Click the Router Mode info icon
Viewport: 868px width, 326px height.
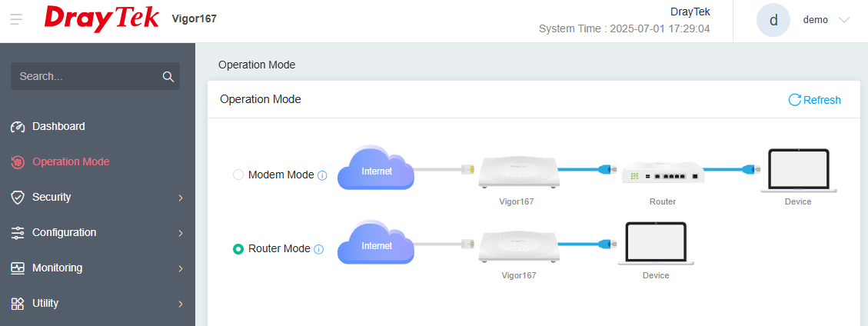pyautogui.click(x=319, y=249)
